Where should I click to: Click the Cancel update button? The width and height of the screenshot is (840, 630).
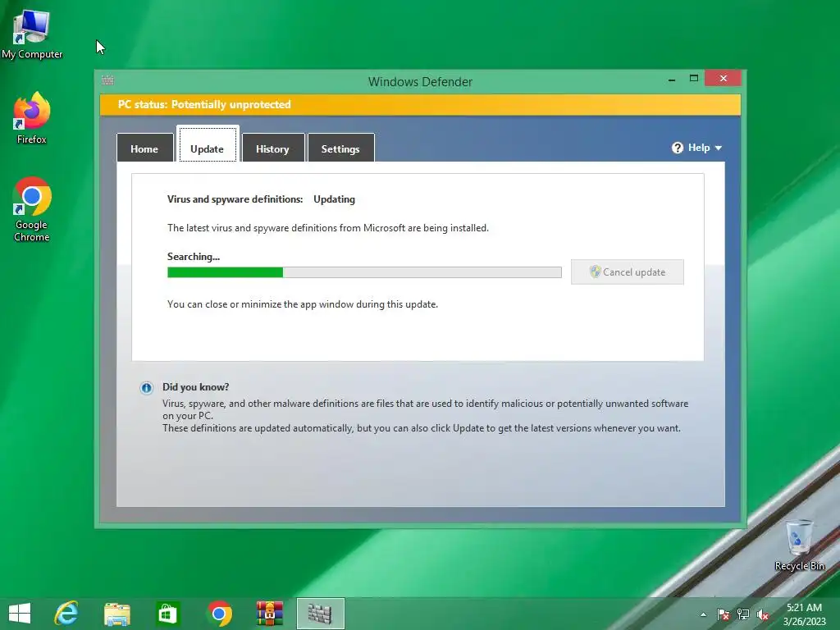(628, 272)
